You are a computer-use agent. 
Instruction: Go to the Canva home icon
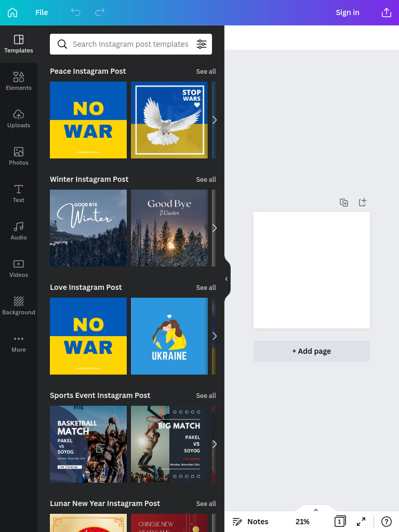12,12
